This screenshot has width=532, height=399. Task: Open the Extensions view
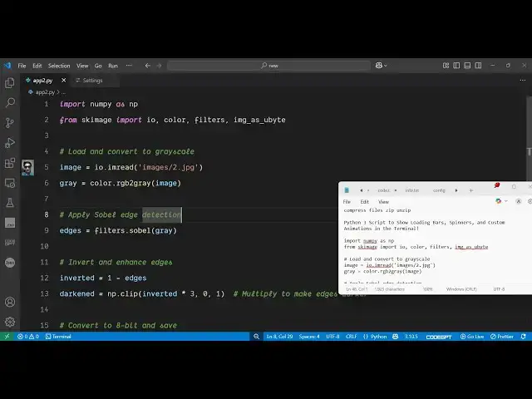10,163
